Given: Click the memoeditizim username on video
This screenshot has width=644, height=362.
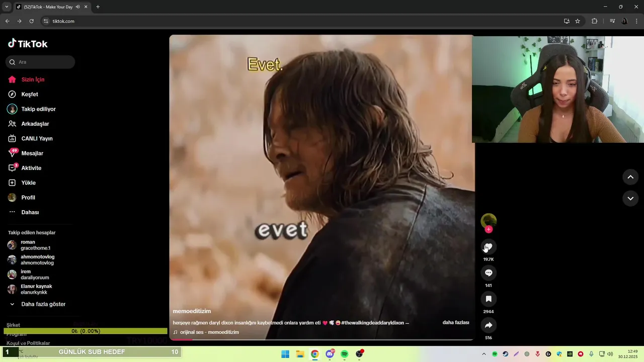Looking at the screenshot, I should click(192, 311).
